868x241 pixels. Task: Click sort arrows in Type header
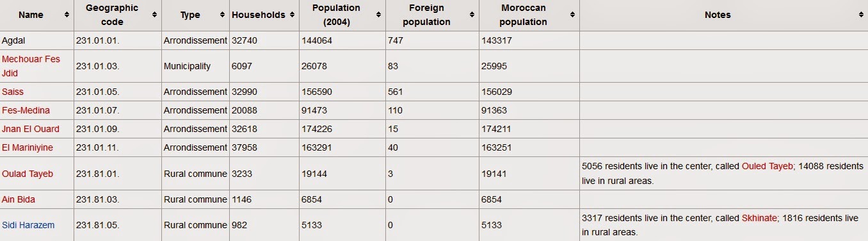tap(222, 15)
